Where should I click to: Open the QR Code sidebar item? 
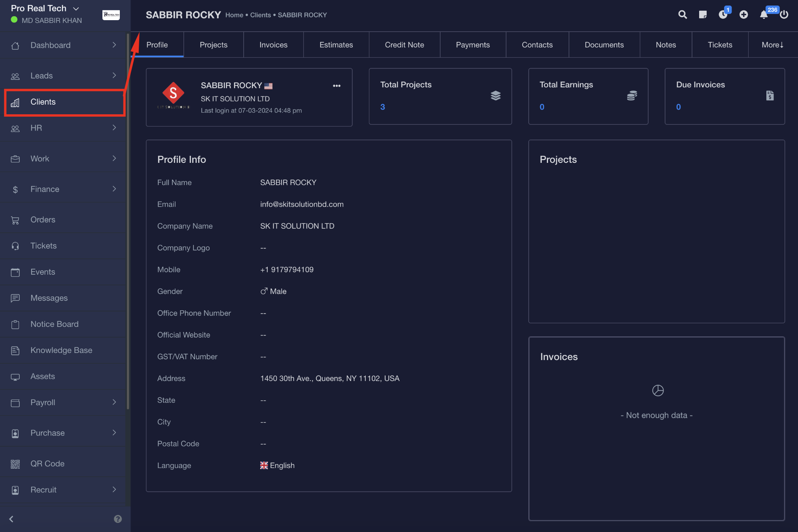pos(47,464)
